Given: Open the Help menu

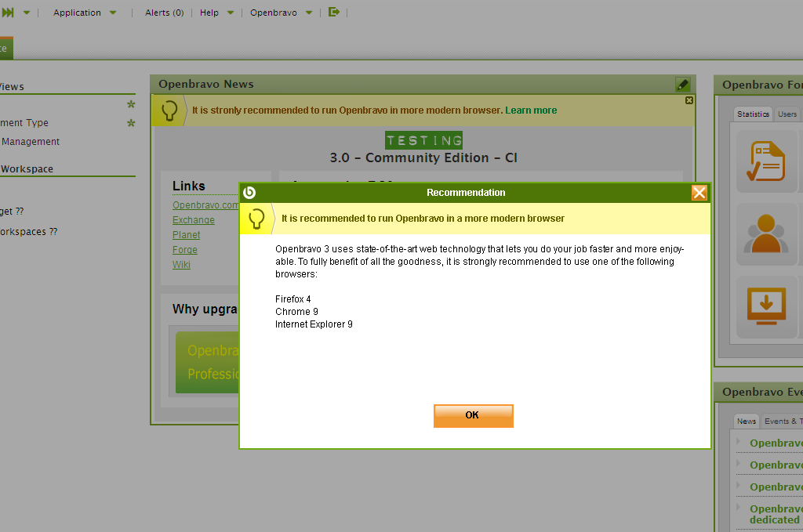Looking at the screenshot, I should pos(209,13).
